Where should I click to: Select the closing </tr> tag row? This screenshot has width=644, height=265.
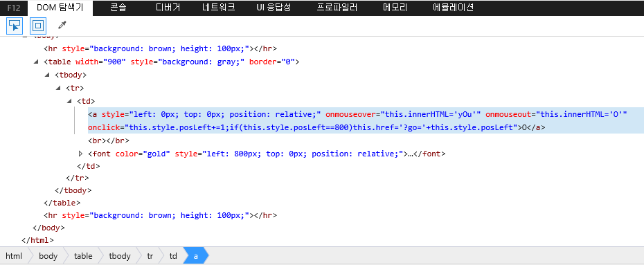pyautogui.click(x=78, y=178)
